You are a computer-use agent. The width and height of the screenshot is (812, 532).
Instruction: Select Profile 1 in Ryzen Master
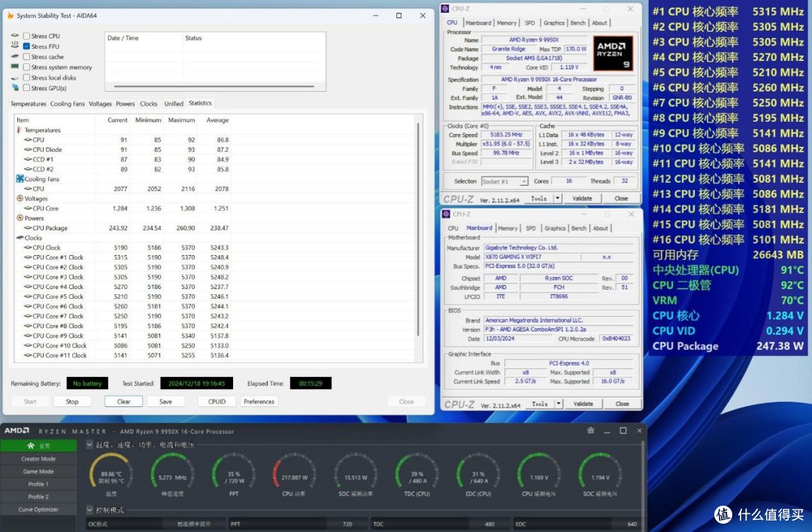[x=38, y=485]
